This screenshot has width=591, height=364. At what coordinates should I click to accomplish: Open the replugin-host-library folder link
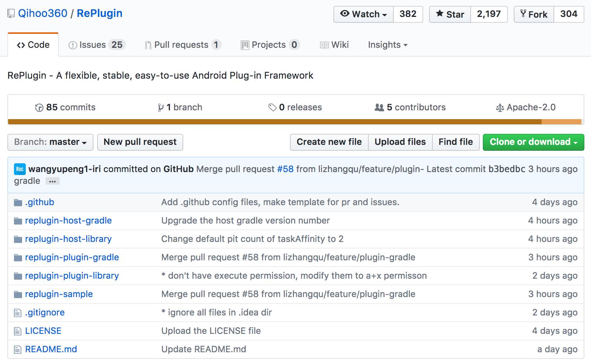coord(68,239)
